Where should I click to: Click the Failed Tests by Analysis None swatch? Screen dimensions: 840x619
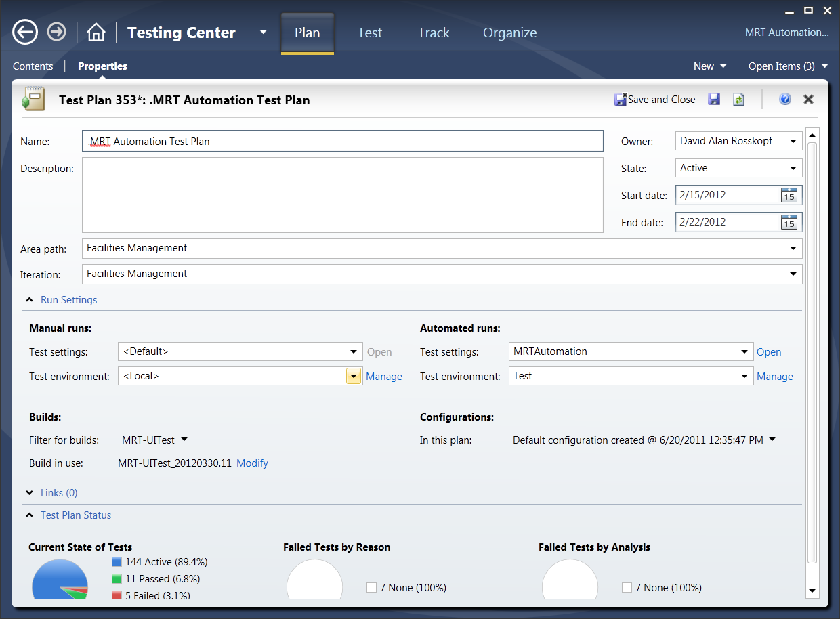click(627, 588)
